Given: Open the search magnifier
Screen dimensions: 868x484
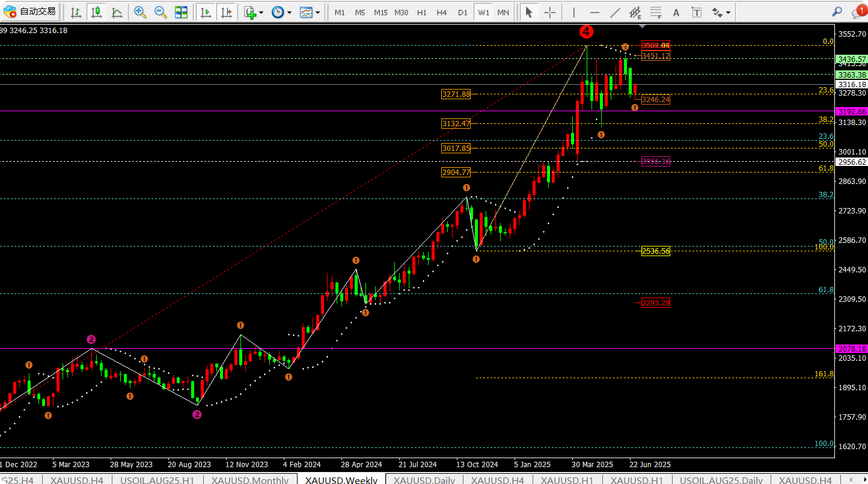Looking at the screenshot, I should tap(837, 11).
